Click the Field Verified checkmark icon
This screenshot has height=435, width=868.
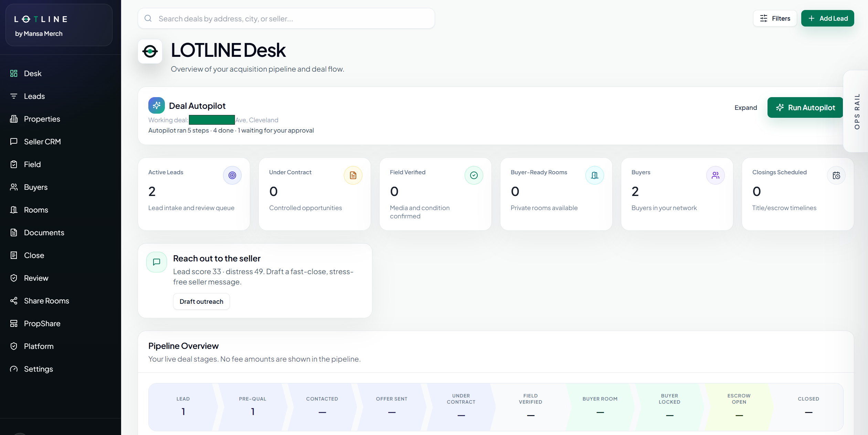[474, 175]
